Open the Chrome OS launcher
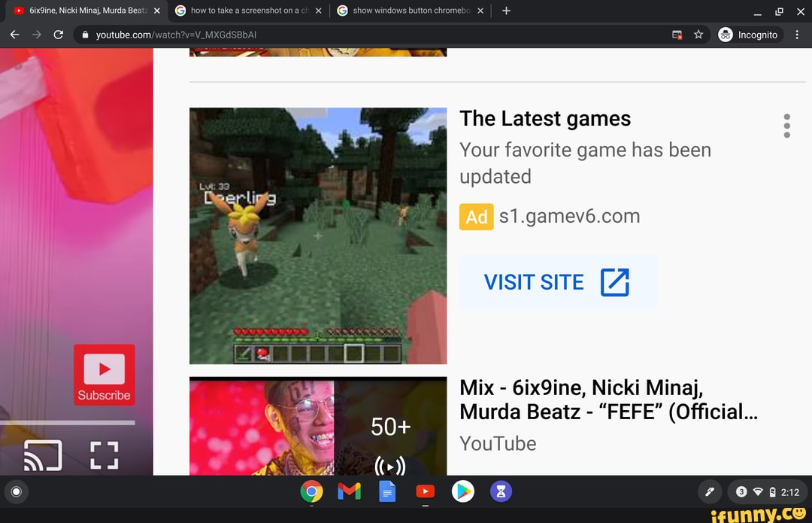 [16, 491]
